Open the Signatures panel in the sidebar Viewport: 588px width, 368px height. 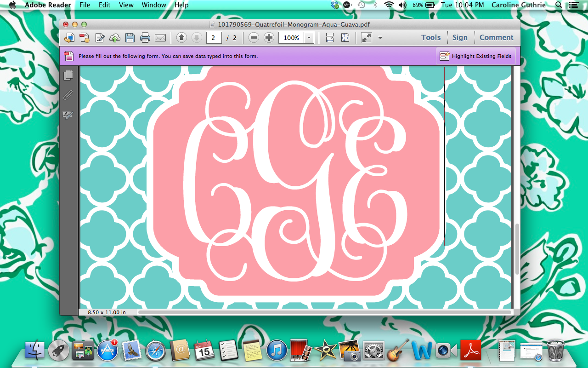tap(68, 115)
